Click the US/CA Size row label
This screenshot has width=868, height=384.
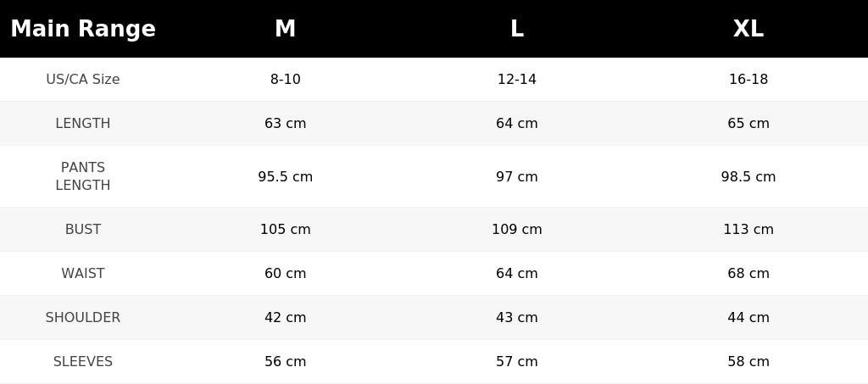83,79
